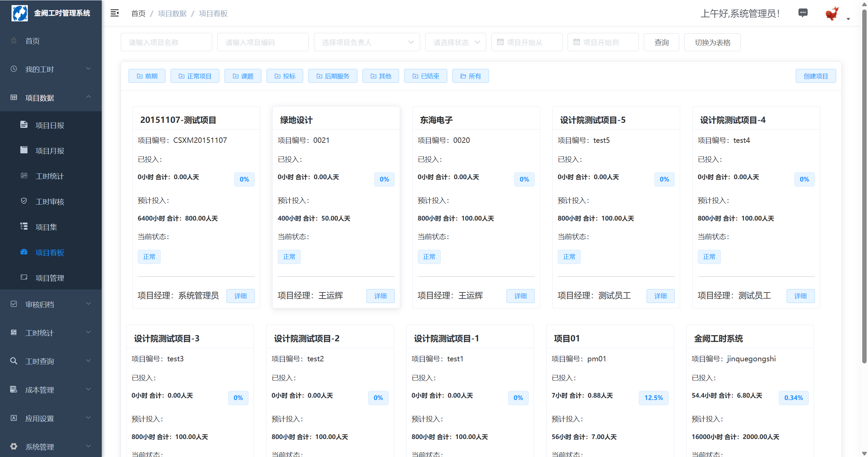Click 创建项目 button

[815, 76]
